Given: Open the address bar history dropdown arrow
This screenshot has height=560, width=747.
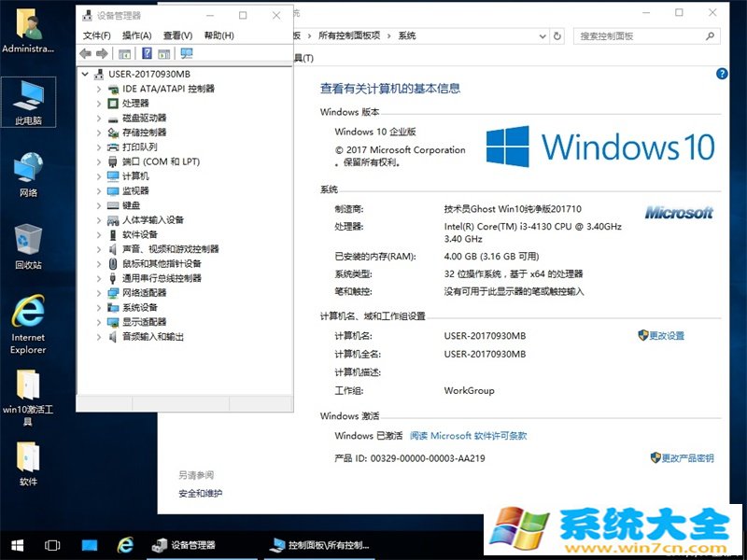Looking at the screenshot, I should click(x=543, y=36).
